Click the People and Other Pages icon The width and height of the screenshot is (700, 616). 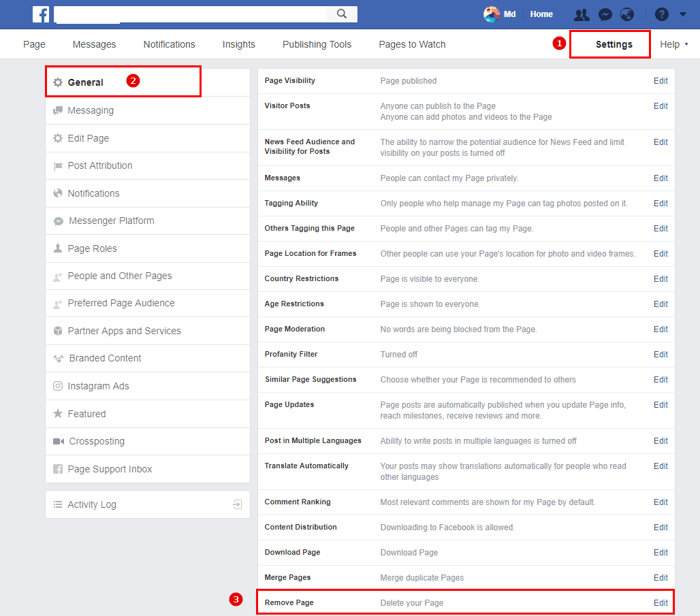click(58, 277)
